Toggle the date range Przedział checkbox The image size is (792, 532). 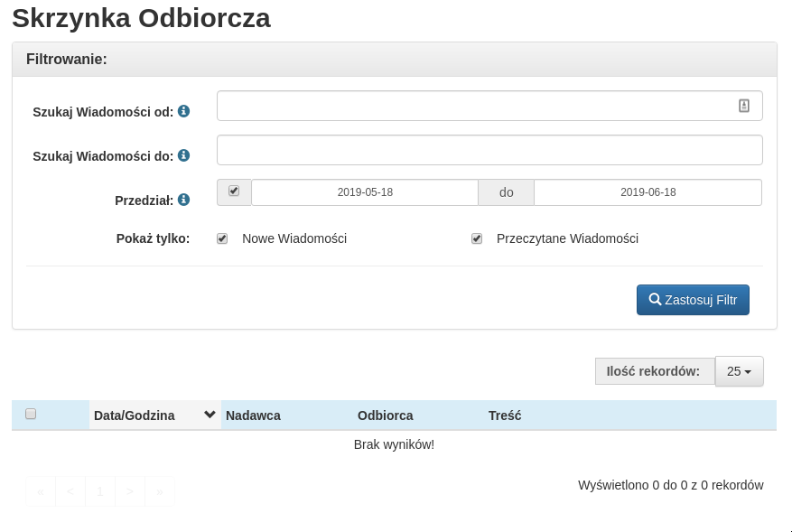pyautogui.click(x=234, y=191)
